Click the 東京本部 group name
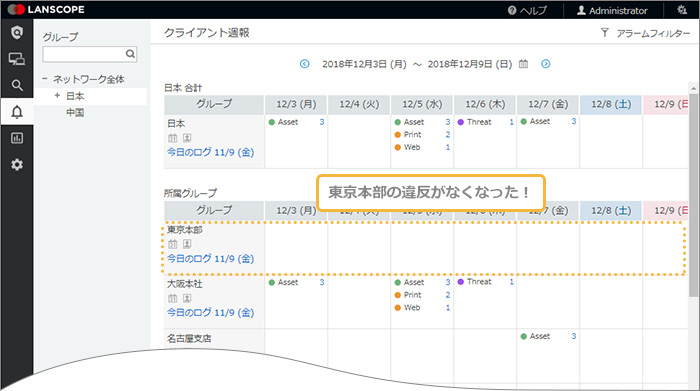Image resolution: width=700 pixels, height=391 pixels. pos(184,230)
